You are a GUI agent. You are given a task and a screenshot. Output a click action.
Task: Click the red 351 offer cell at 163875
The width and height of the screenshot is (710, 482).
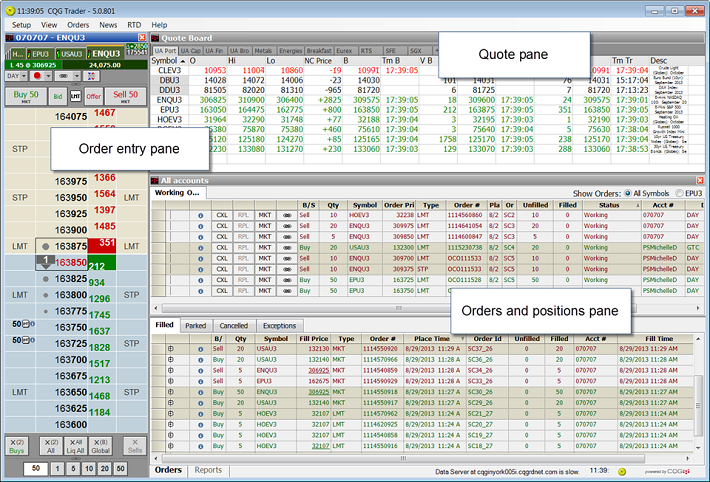(102, 246)
